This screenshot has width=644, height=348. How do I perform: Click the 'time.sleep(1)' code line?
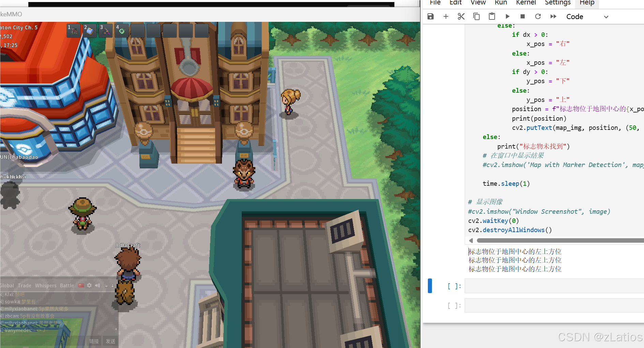(x=506, y=183)
